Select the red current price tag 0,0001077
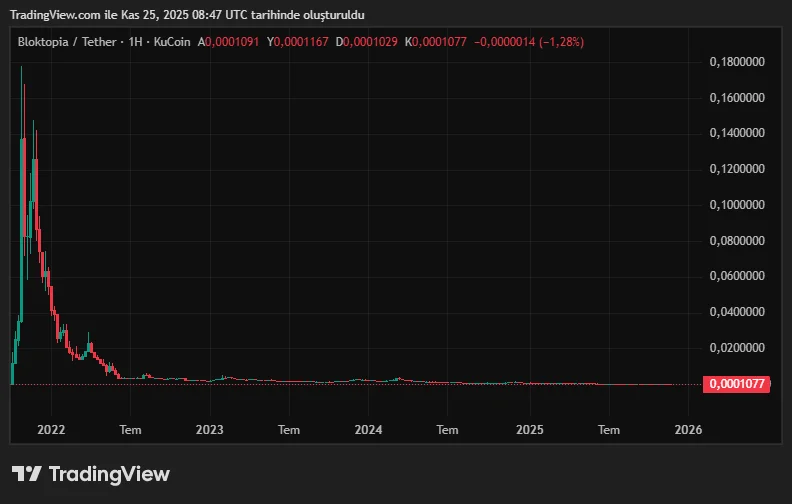The width and height of the screenshot is (792, 504). coord(737,384)
